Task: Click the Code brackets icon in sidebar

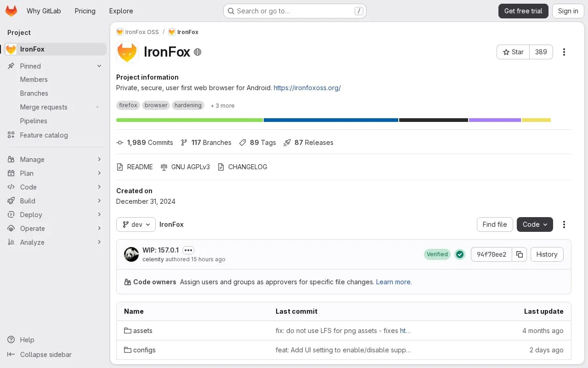Action: click(x=11, y=187)
